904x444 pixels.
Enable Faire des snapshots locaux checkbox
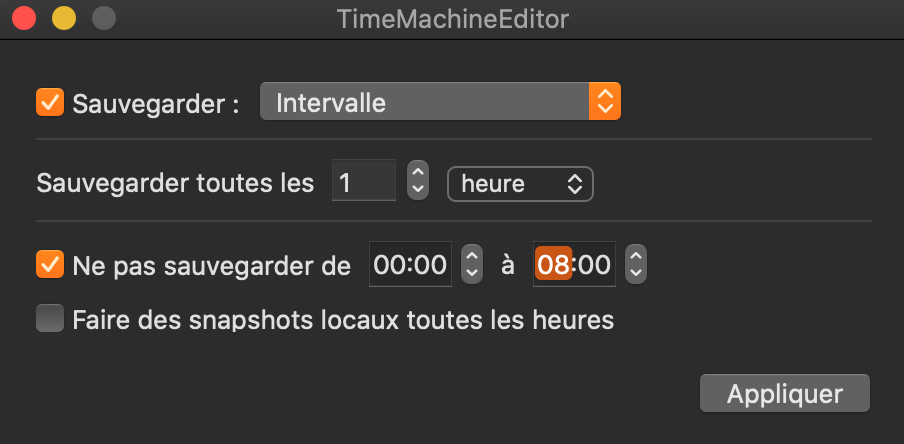pos(50,320)
